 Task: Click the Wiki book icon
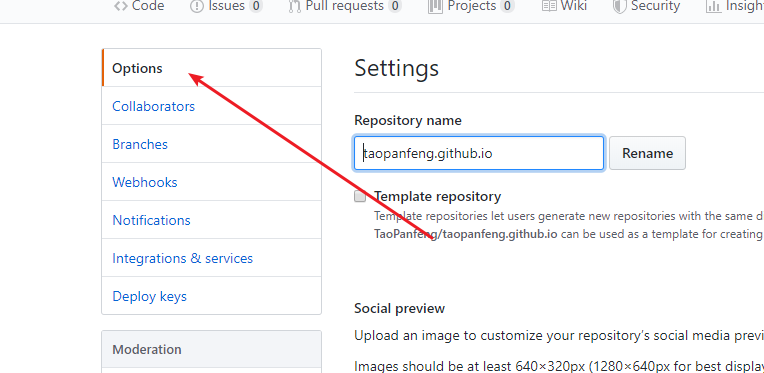(549, 6)
